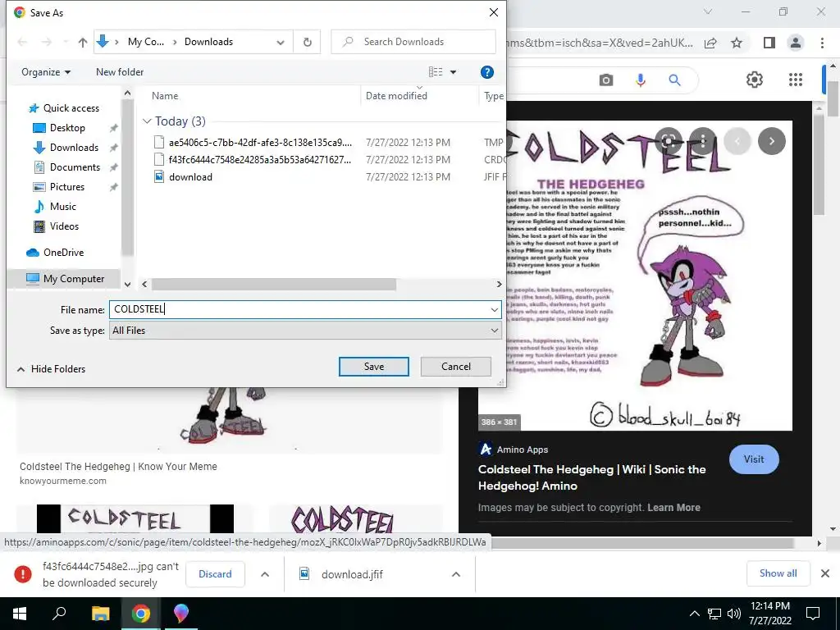Bookmark this page with star icon
The height and width of the screenshot is (630, 840).
[737, 43]
